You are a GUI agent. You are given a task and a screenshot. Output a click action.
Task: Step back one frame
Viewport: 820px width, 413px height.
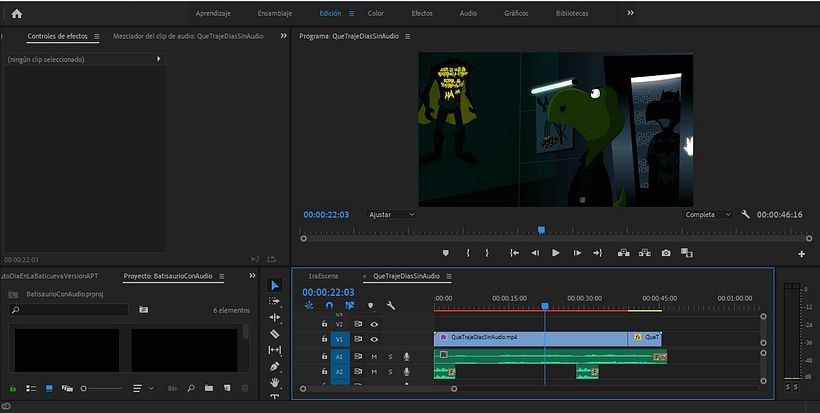[x=535, y=253]
